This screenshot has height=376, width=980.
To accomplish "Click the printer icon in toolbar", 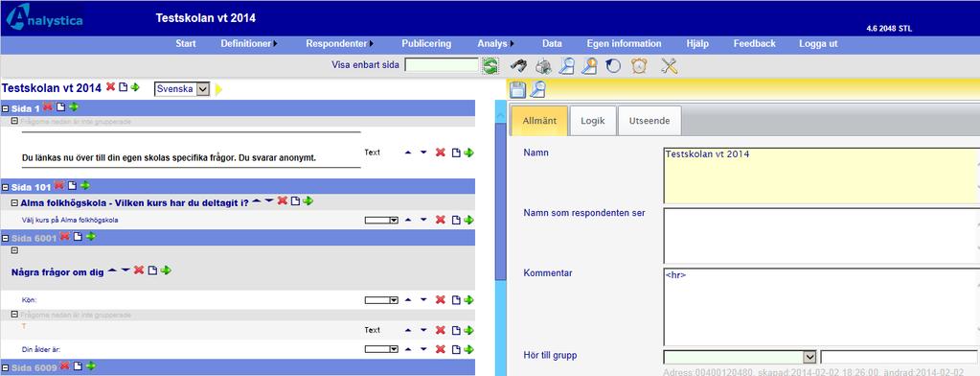I will pyautogui.click(x=544, y=65).
